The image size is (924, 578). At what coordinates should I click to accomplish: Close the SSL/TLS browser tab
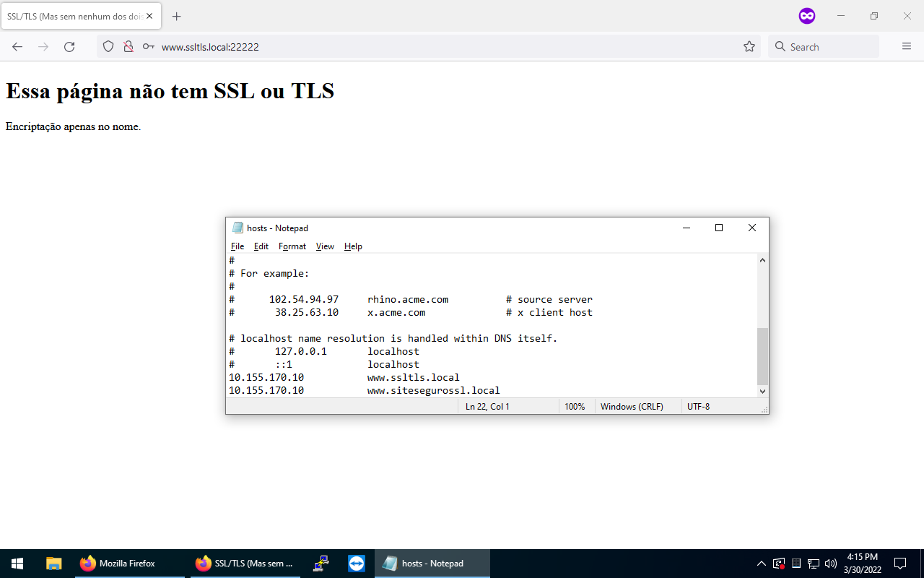click(149, 16)
